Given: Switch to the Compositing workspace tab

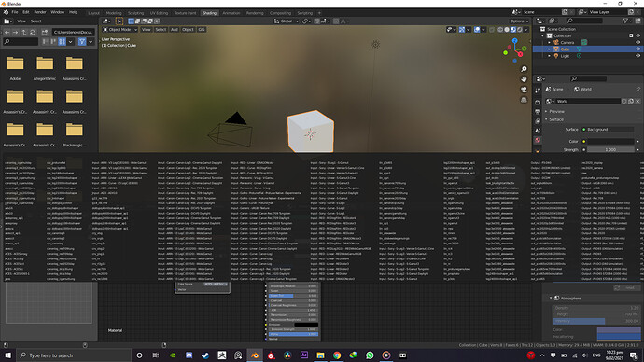Looking at the screenshot, I should [x=280, y=13].
